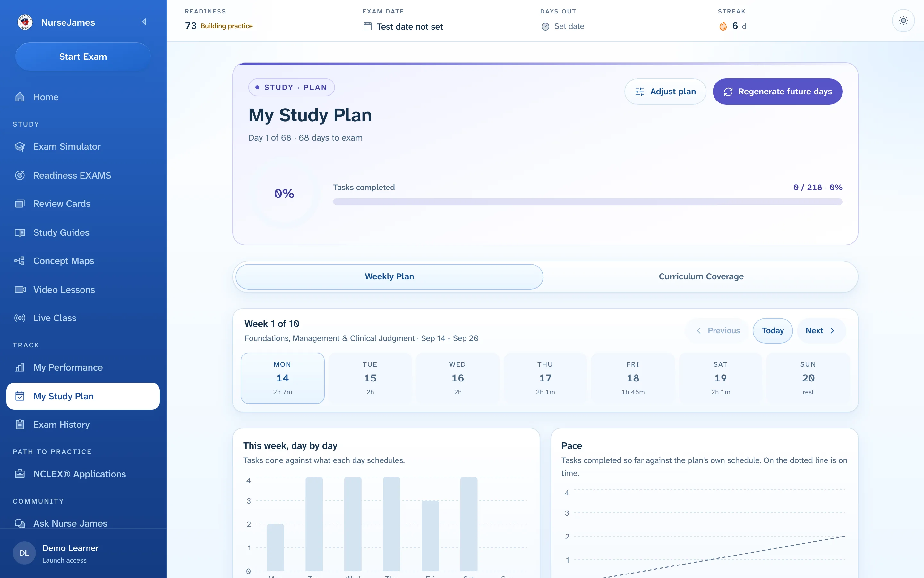Click the streak flame icon
This screenshot has height=578, width=924.
(x=723, y=26)
